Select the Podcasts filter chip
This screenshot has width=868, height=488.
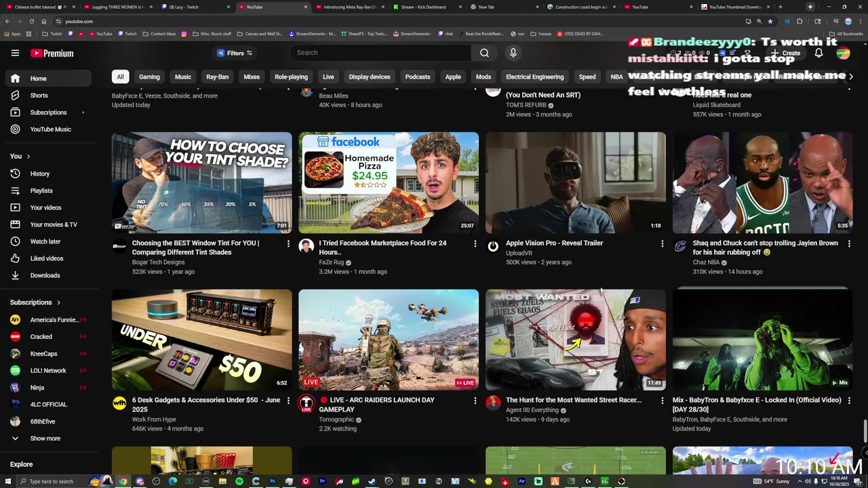coord(418,77)
